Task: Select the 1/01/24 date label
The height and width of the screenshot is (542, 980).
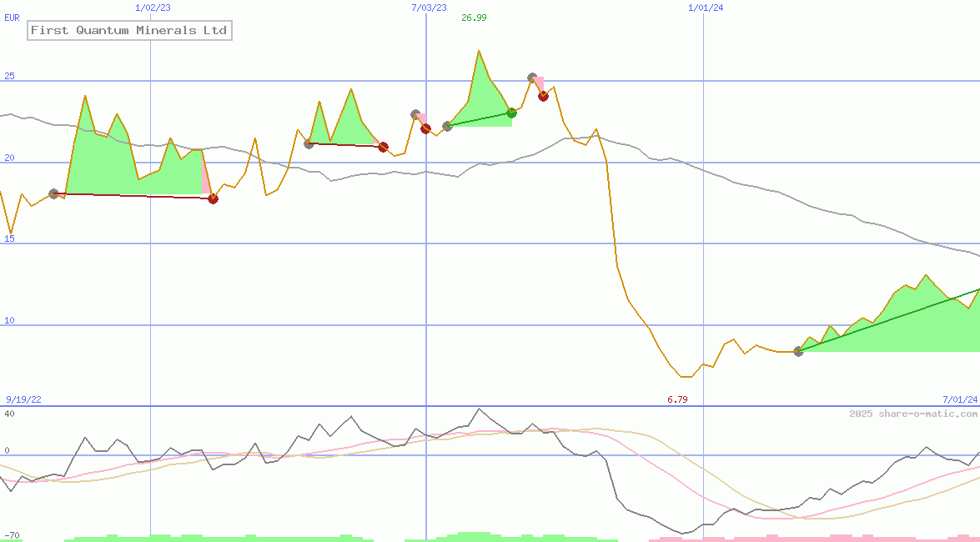Action: pos(706,8)
